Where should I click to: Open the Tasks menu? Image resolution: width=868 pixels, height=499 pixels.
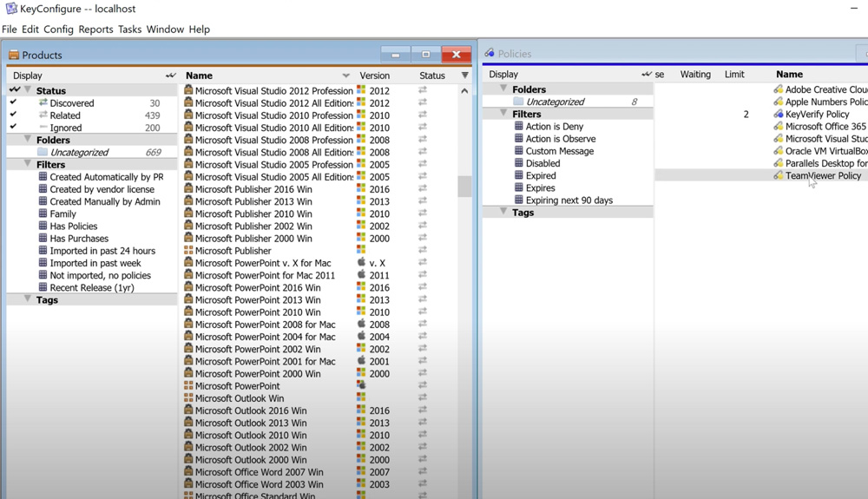pos(129,30)
